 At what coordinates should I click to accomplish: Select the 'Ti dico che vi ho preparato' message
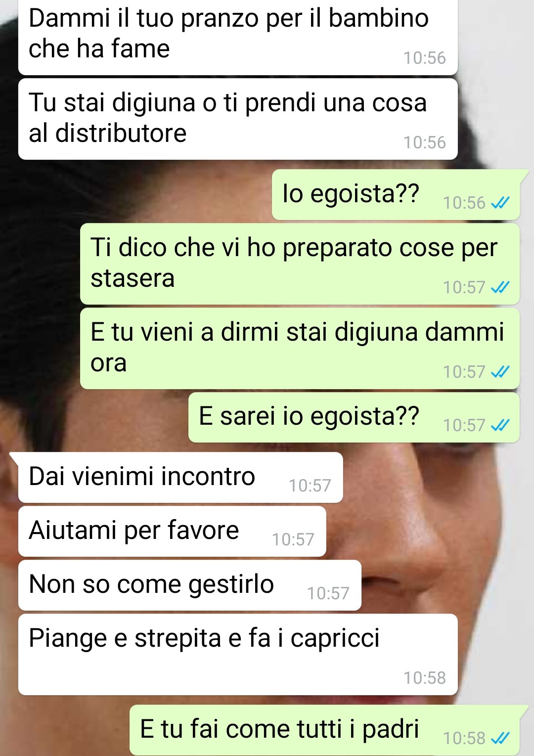pyautogui.click(x=300, y=264)
